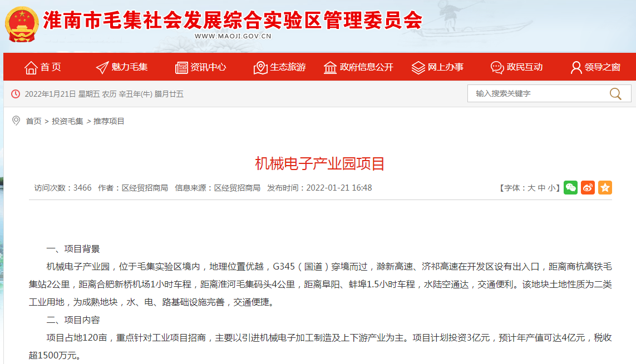Screen dimensions: 636x364
Task: Click the orange star favorites icon
Action: pos(605,188)
